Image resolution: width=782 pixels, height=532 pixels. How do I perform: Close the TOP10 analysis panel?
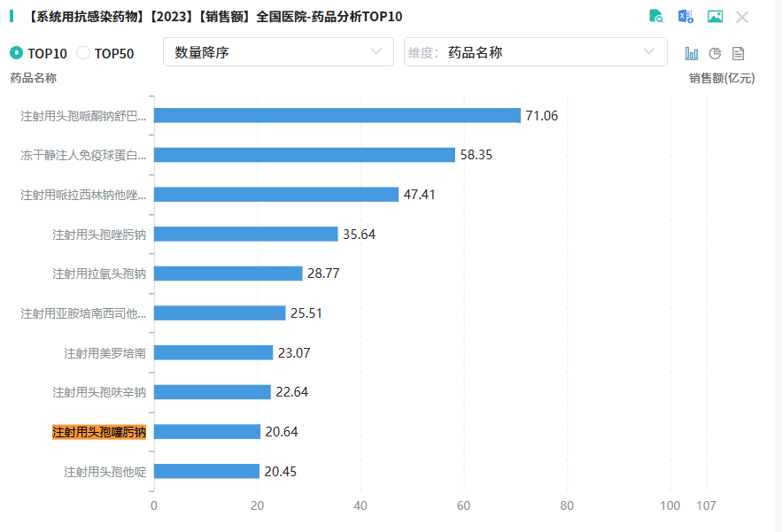point(742,18)
